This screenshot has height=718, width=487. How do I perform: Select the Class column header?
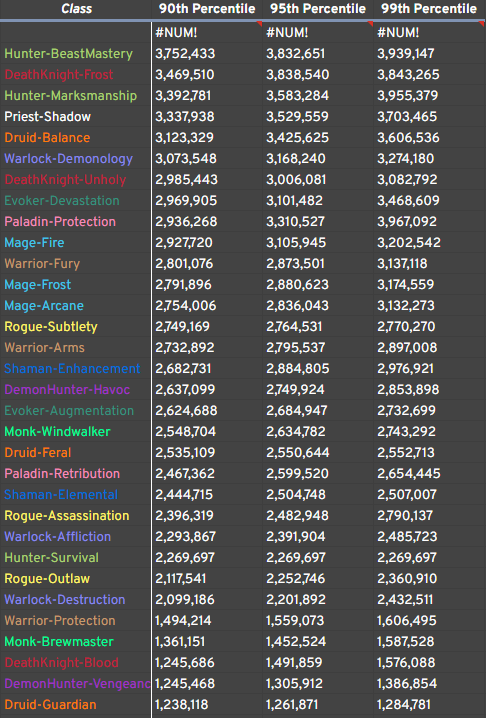tap(76, 9)
